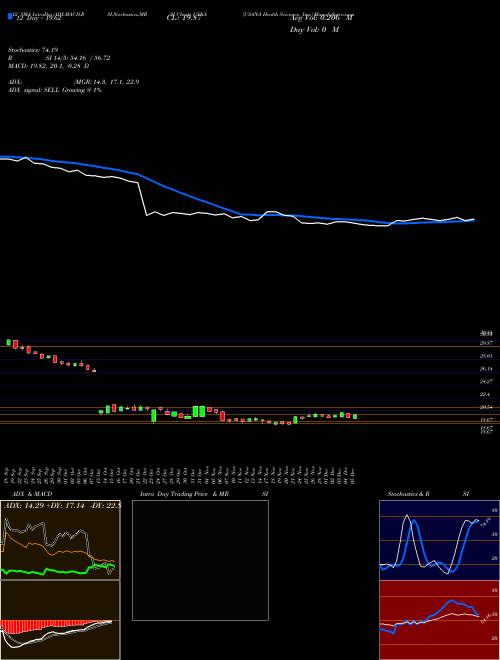Image resolution: width=500 pixels, height=660 pixels.
Task: Click the 'ADX signal: SELL Growing @ 1%' text
Action: tap(55, 90)
